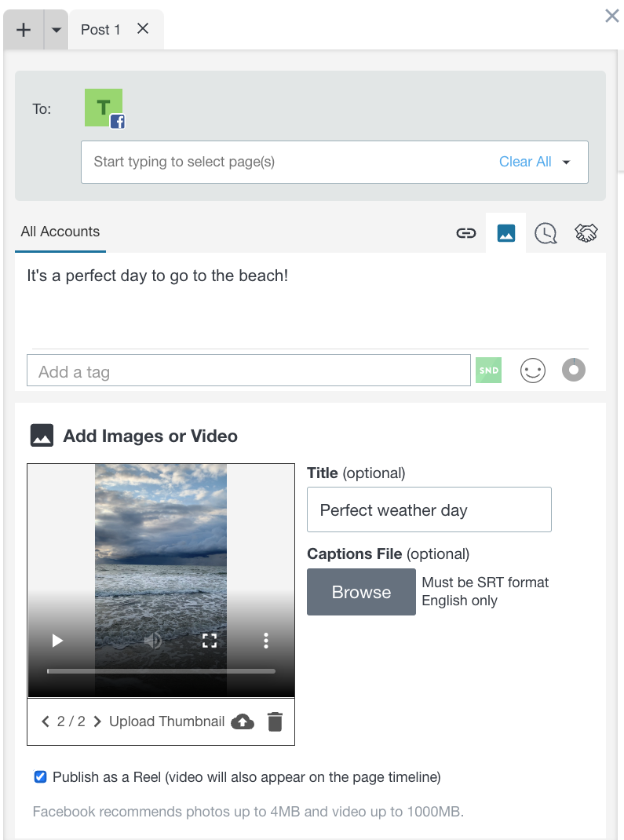The width and height of the screenshot is (624, 840).
Task: Toggle the video volume icon
Action: [152, 640]
